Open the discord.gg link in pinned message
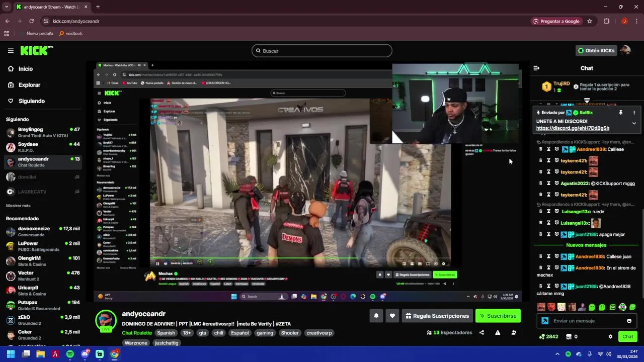The width and height of the screenshot is (644, 362). point(573,128)
